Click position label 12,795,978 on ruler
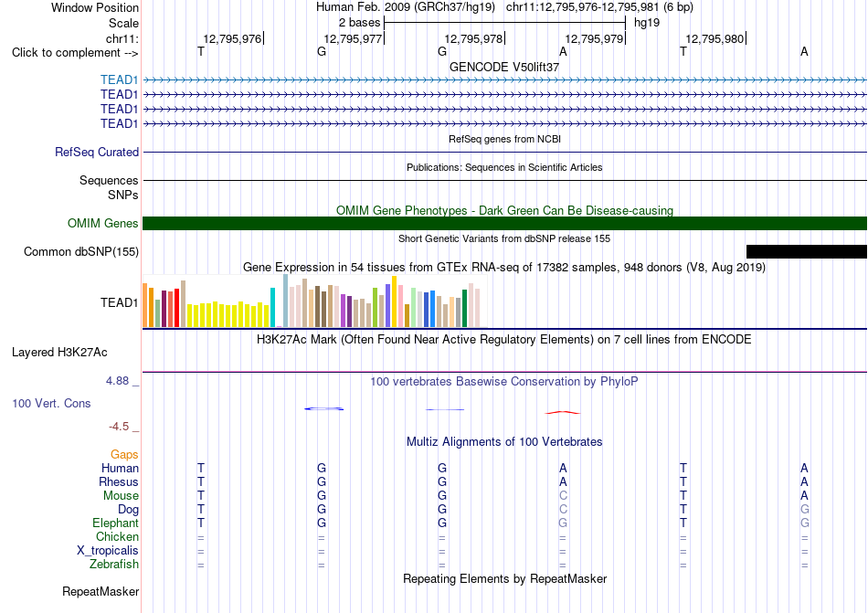 click(473, 38)
